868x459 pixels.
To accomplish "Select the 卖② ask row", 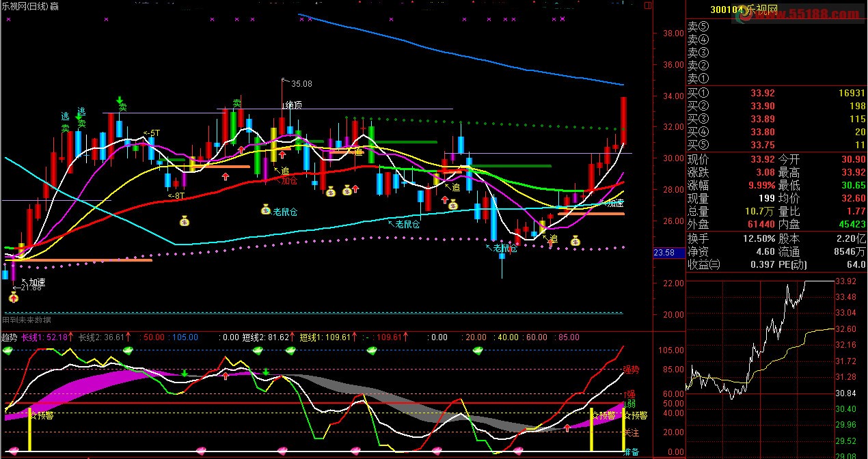I will pos(776,66).
